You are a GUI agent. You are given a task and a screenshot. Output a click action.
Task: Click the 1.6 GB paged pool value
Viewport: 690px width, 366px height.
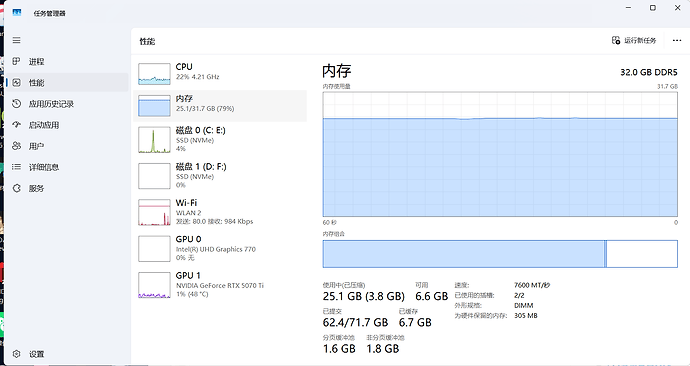click(339, 349)
